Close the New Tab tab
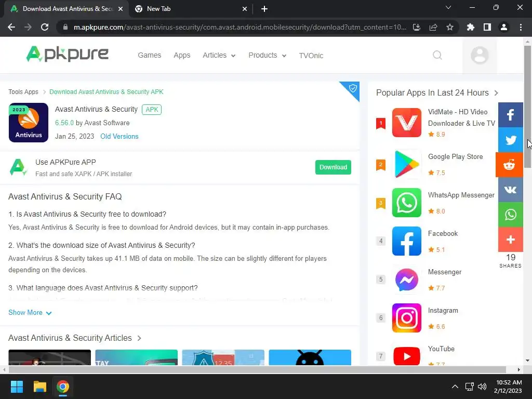The width and height of the screenshot is (532, 399). pos(245,9)
